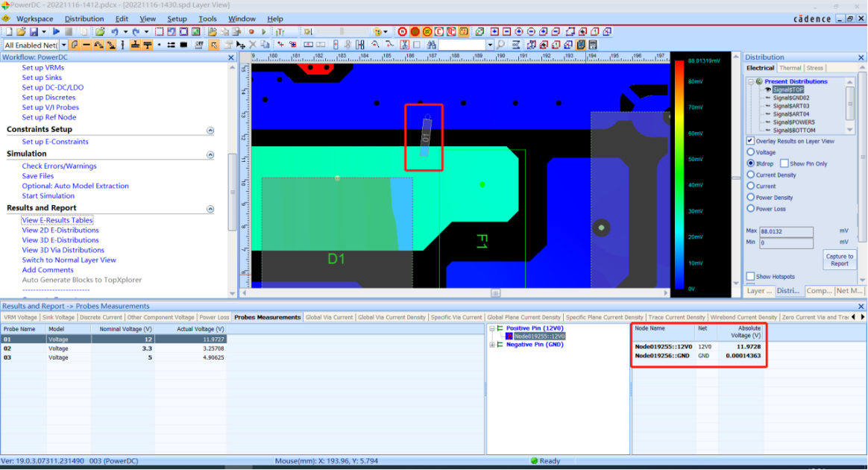Select the Power Loss radio button
Image resolution: width=868 pixels, height=470 pixels.
coord(751,209)
